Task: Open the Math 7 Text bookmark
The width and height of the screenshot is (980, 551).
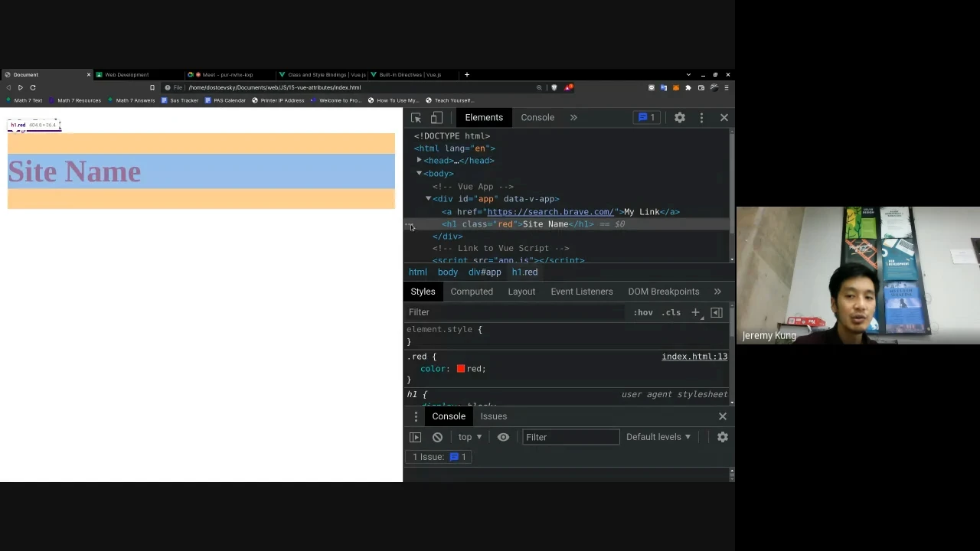Action: tap(24, 100)
